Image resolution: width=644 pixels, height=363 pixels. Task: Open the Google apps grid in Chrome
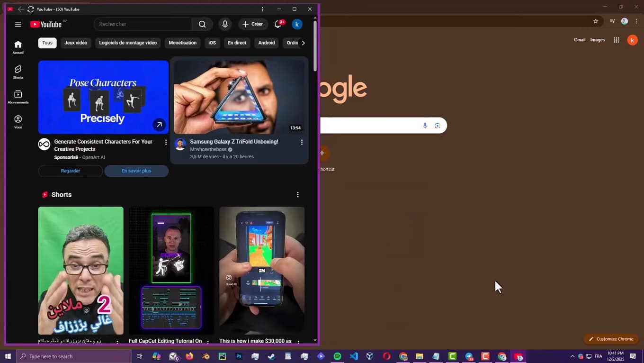coord(617,40)
